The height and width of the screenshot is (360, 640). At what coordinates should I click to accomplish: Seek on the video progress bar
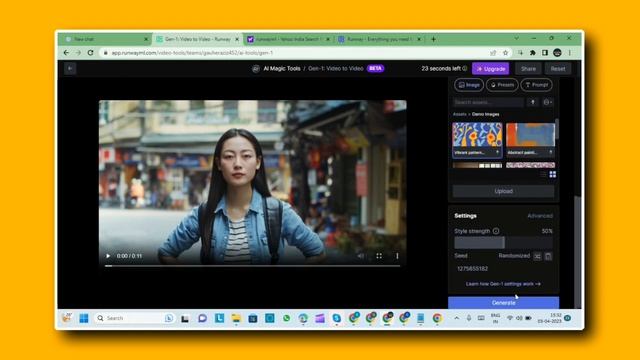click(252, 266)
